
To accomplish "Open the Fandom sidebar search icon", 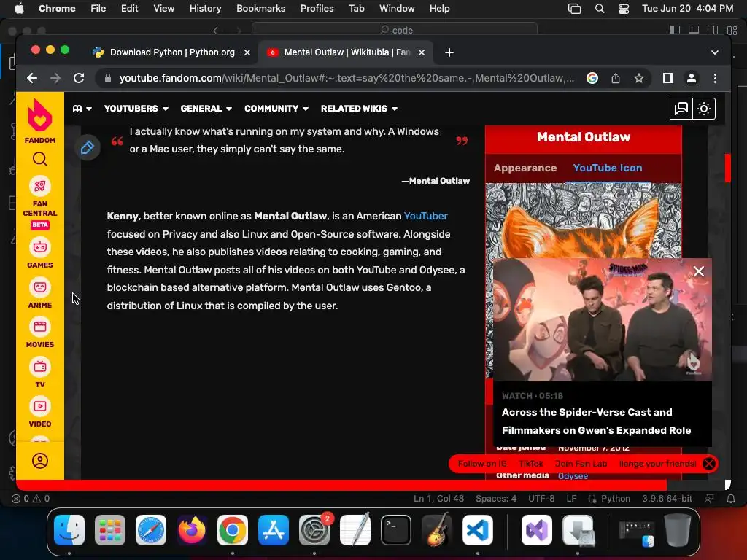I will click(40, 159).
